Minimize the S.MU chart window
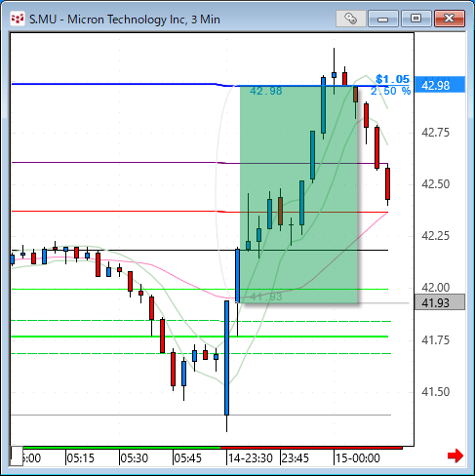The image size is (475, 476). click(383, 19)
